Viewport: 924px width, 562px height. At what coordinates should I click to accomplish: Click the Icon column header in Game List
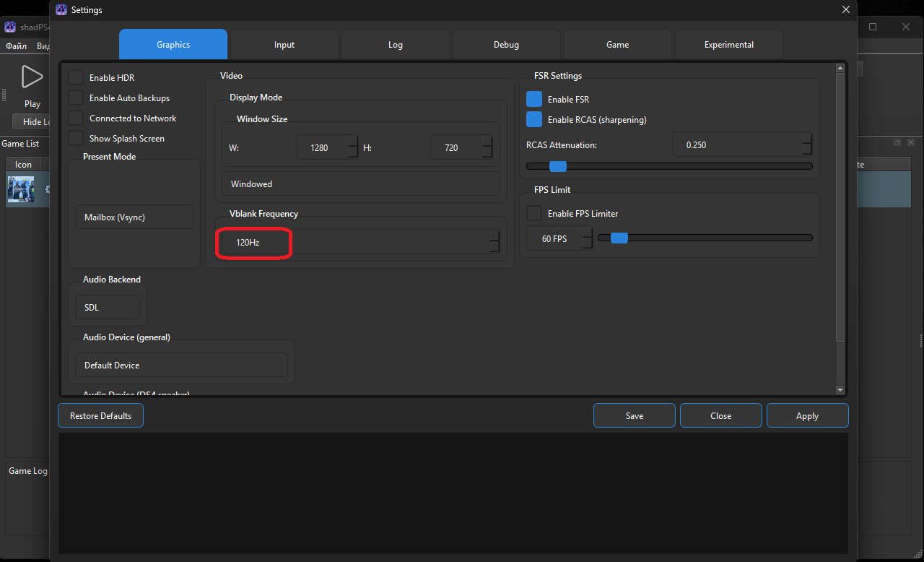click(x=23, y=164)
